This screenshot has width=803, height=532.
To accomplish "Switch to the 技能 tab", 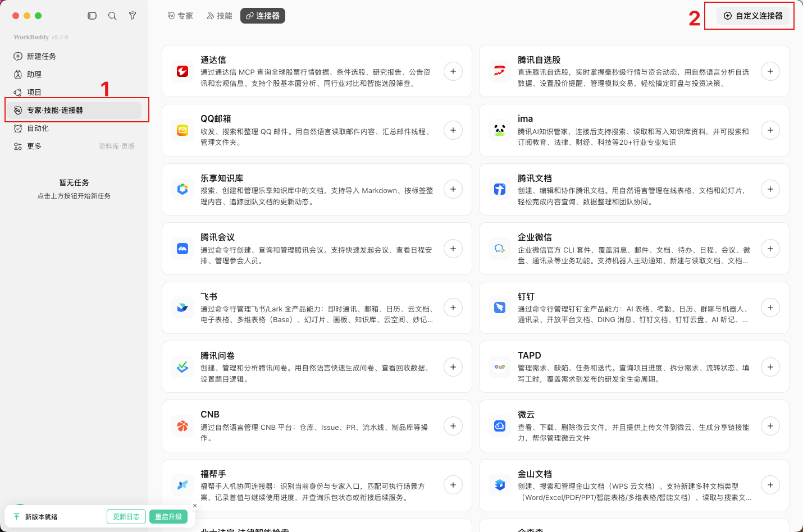I will pyautogui.click(x=220, y=16).
